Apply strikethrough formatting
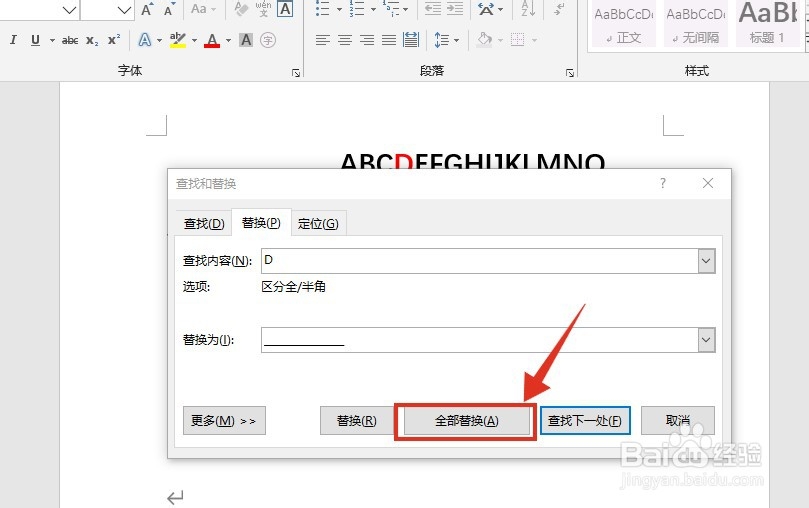This screenshot has height=508, width=809. tap(70, 40)
